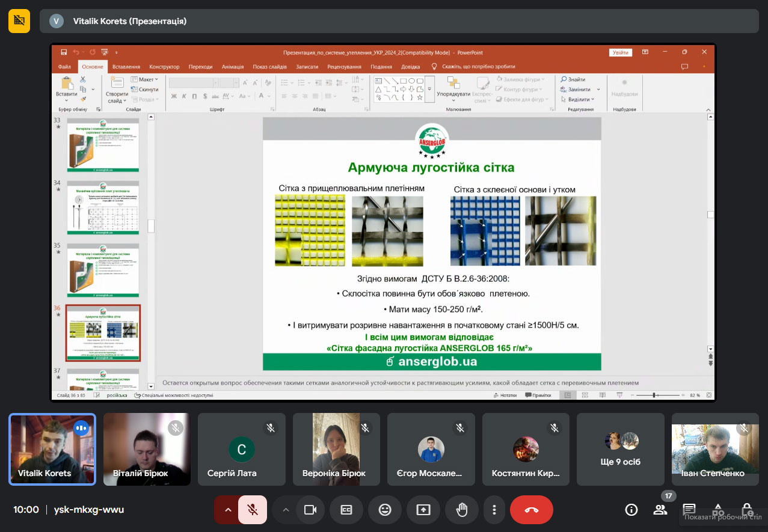Switch to the Рецензування ribbon tab
The width and height of the screenshot is (768, 532).
pos(345,67)
